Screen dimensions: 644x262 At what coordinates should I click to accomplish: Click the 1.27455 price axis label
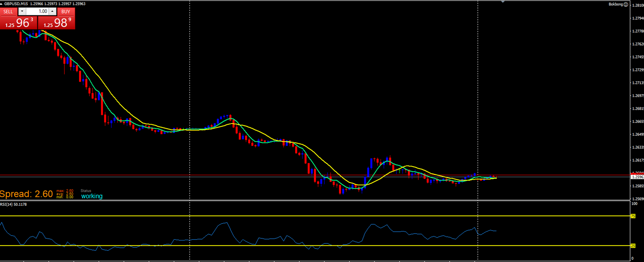click(x=638, y=57)
